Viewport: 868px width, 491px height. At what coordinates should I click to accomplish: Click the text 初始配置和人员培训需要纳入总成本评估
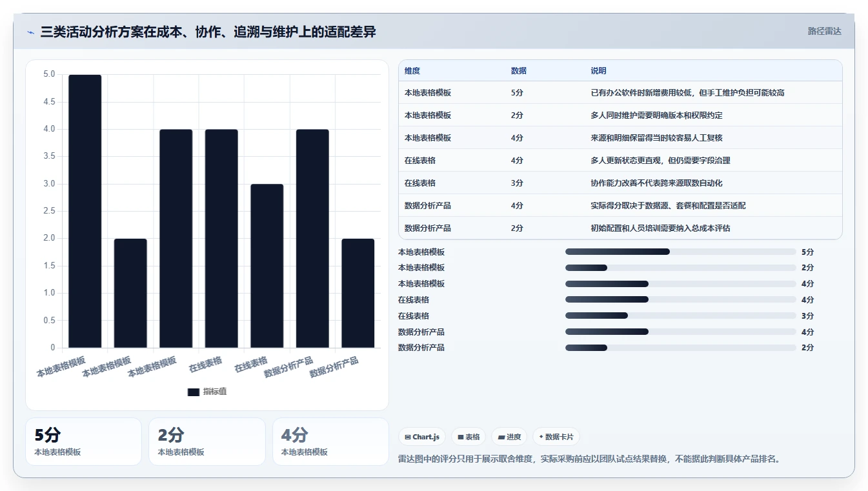click(660, 228)
